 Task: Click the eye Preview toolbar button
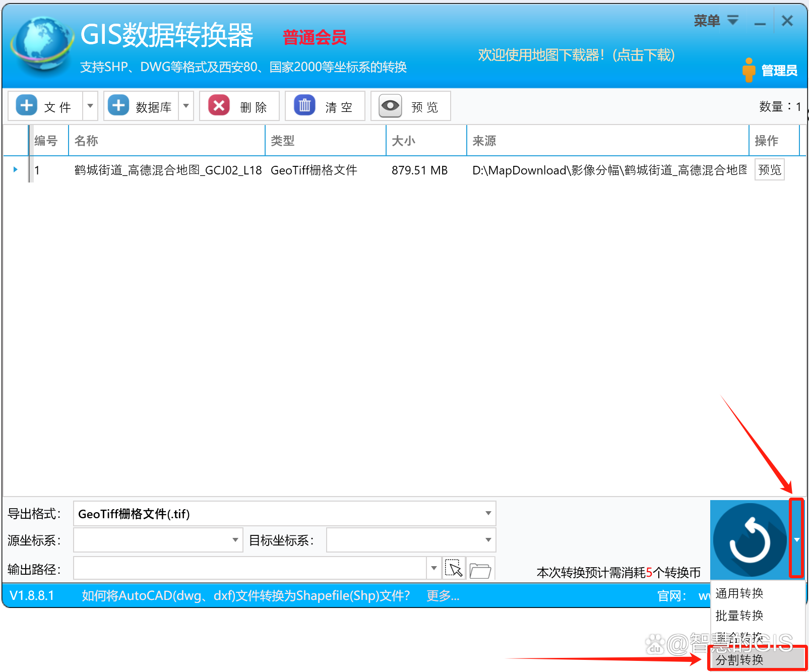click(411, 106)
